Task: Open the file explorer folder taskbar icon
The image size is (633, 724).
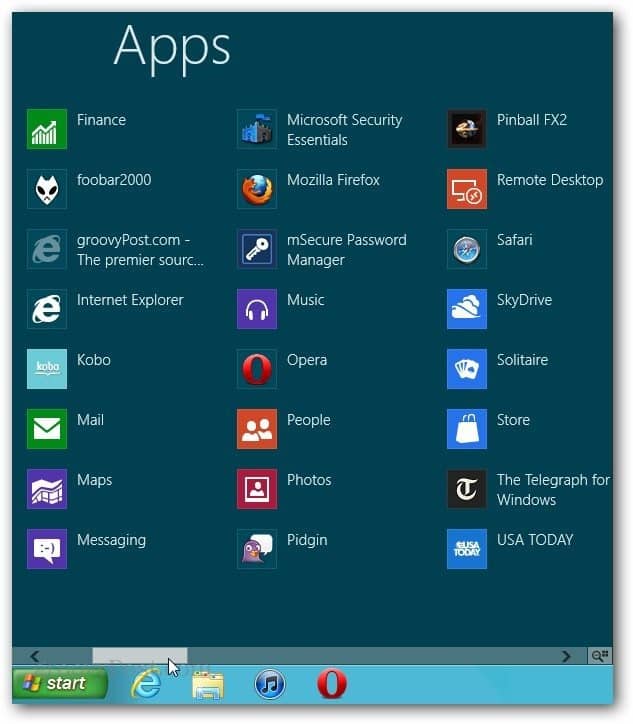Action: tap(208, 685)
